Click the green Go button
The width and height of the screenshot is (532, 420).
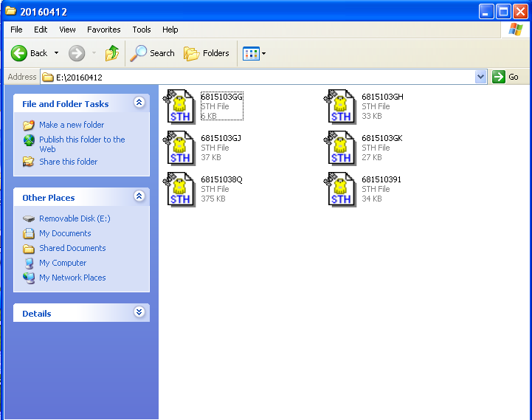pos(505,77)
